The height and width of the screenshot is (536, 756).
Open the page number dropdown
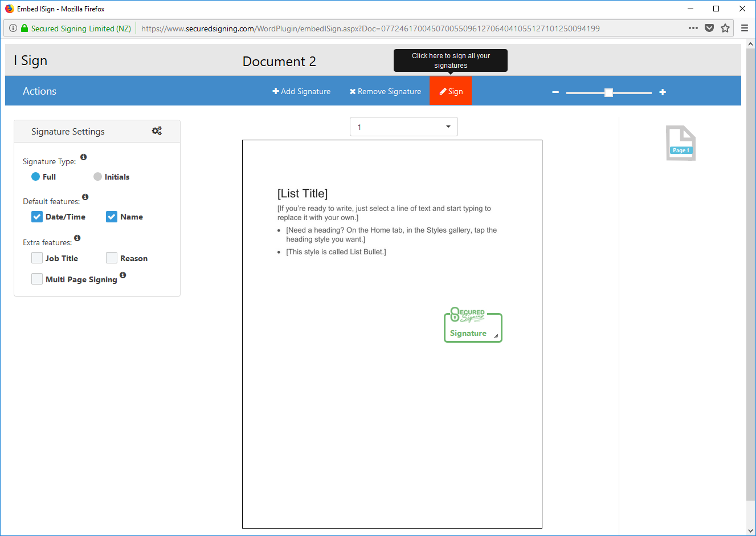click(404, 127)
